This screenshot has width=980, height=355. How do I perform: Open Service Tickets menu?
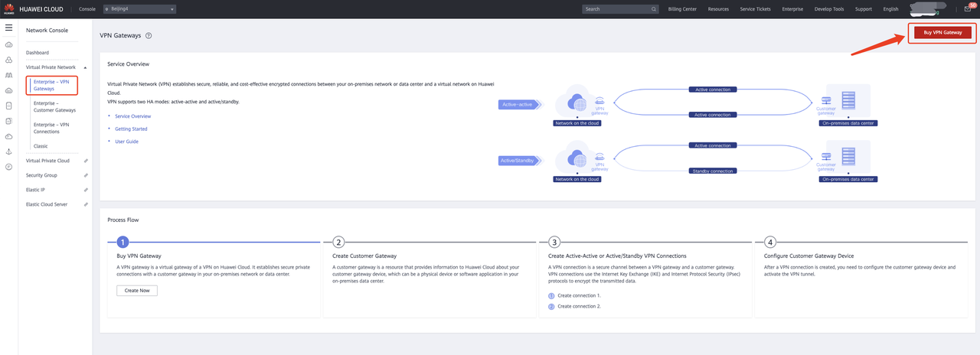point(756,9)
